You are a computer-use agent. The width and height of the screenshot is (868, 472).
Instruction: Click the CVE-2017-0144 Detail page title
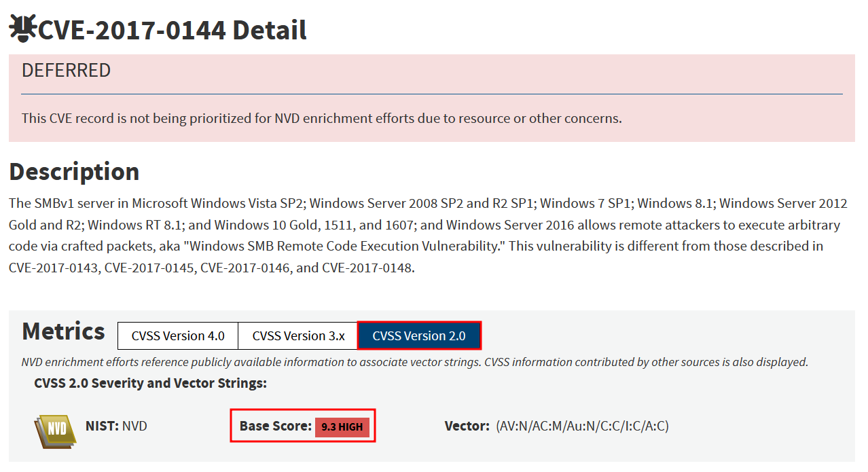pos(173,30)
